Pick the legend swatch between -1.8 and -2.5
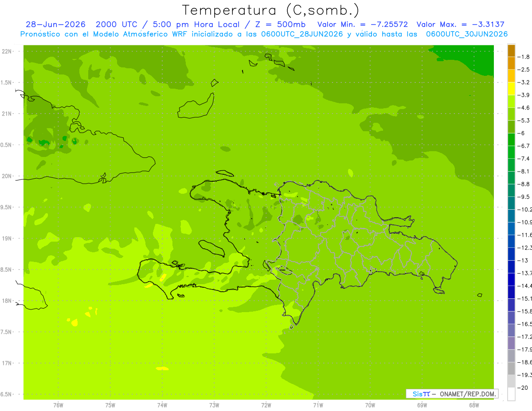The width and height of the screenshot is (532, 411). tap(511, 63)
